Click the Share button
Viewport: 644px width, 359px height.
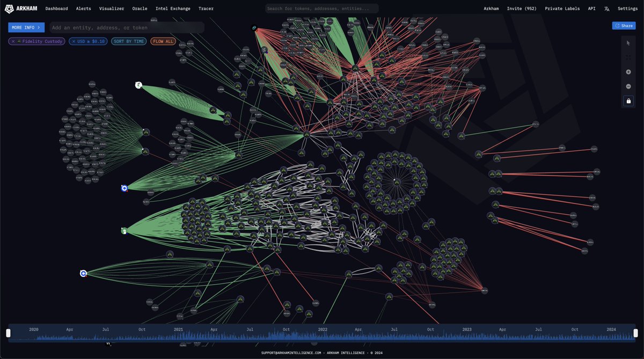click(x=624, y=25)
